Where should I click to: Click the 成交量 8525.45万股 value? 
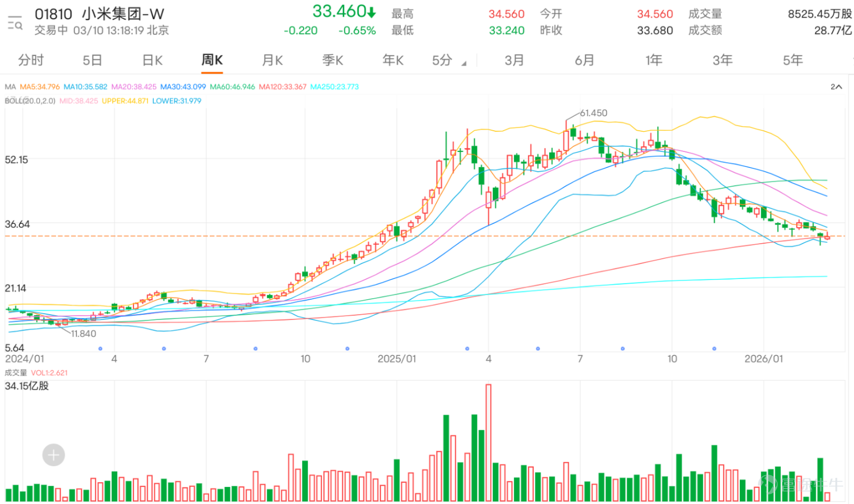[x=820, y=14]
